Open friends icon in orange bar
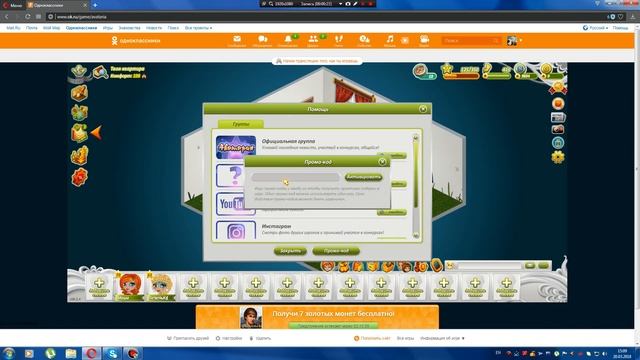Screen dimensions: 640x360 click(x=313, y=40)
